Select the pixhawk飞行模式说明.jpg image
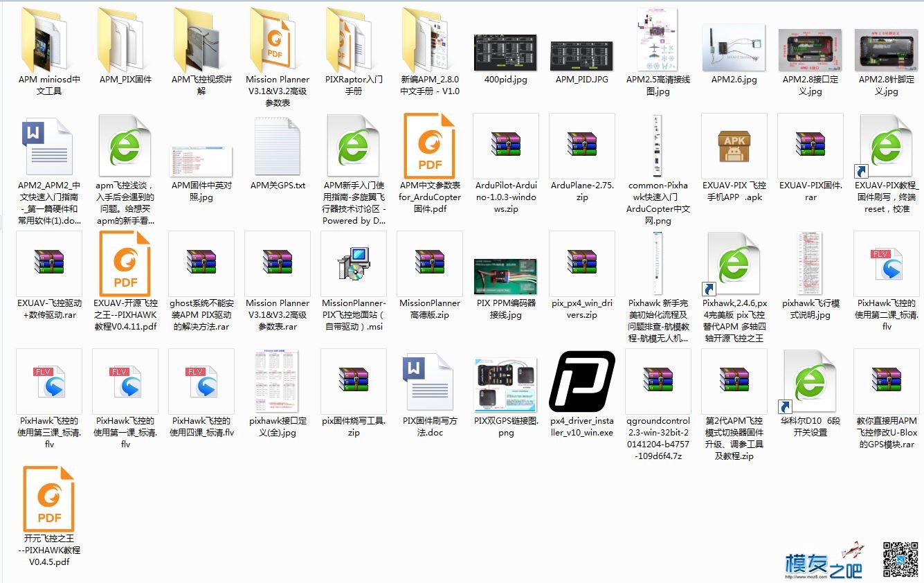The width and height of the screenshot is (924, 583). pos(810,264)
